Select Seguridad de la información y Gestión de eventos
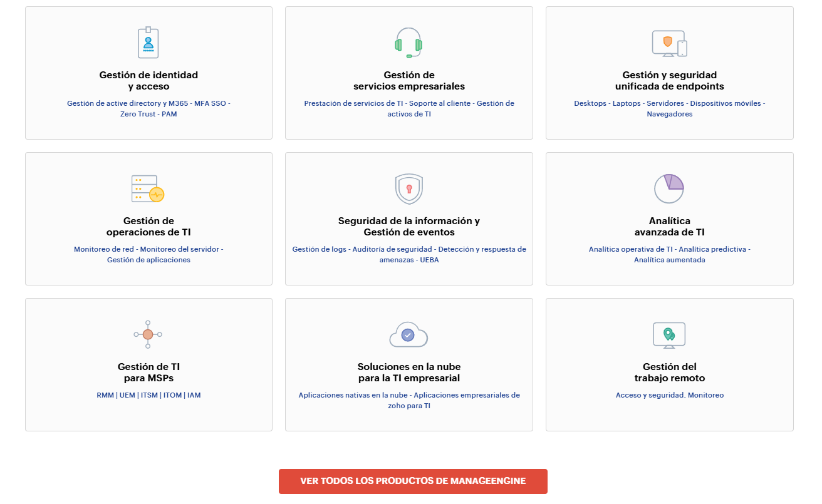The image size is (822, 504). click(x=409, y=227)
